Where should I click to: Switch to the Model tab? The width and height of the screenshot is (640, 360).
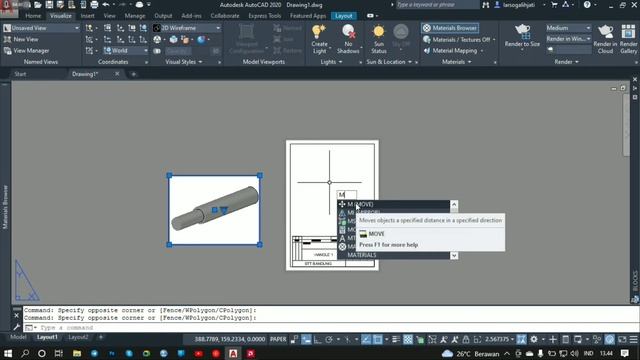[18, 337]
